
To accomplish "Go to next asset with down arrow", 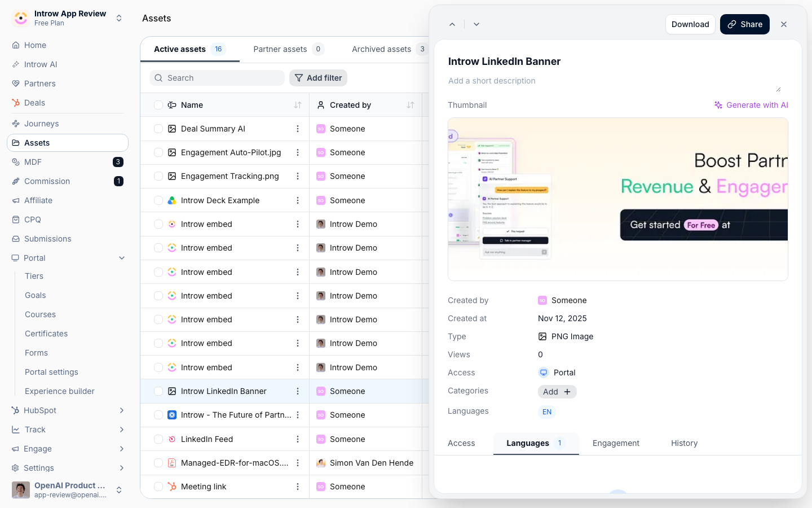I will coord(476,24).
